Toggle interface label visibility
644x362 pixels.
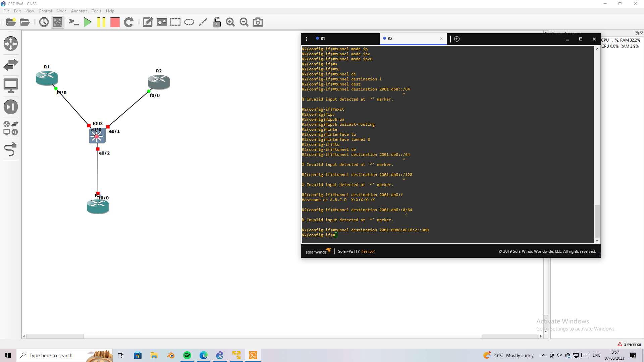(x=57, y=22)
